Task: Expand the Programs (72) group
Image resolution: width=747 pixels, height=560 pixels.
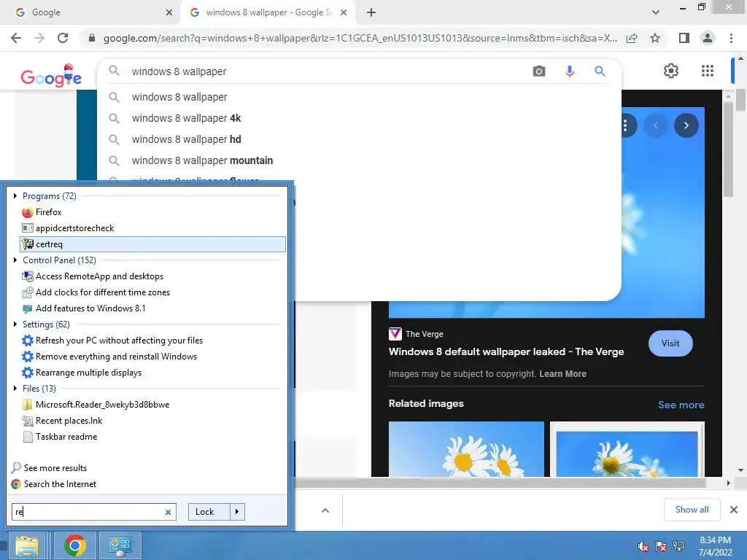Action: 15,195
